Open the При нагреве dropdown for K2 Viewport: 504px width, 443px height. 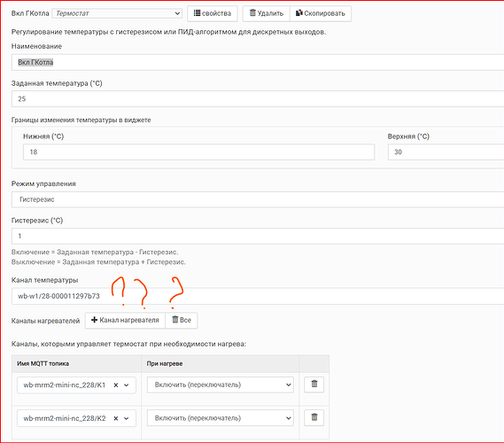221,418
